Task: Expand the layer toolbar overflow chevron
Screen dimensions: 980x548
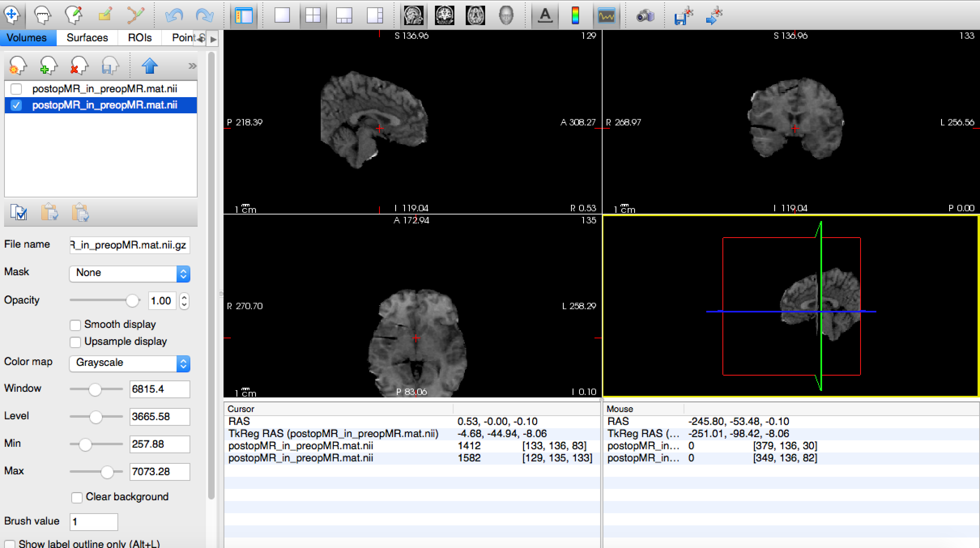Action: pos(192,66)
